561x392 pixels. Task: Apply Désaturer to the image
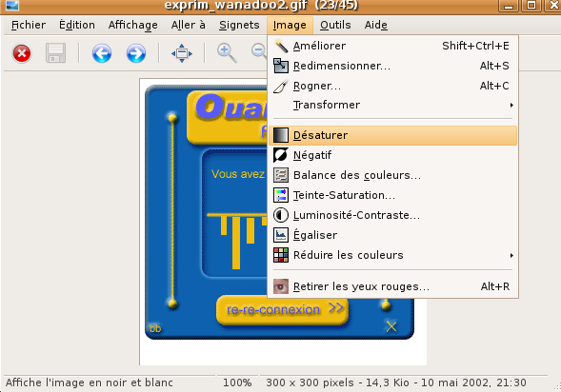click(x=392, y=135)
